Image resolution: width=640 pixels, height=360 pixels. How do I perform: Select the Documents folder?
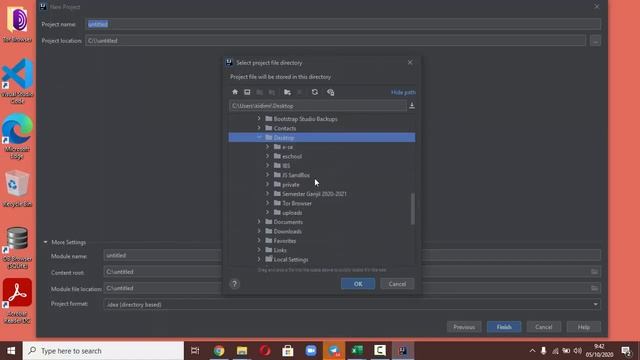(x=288, y=222)
